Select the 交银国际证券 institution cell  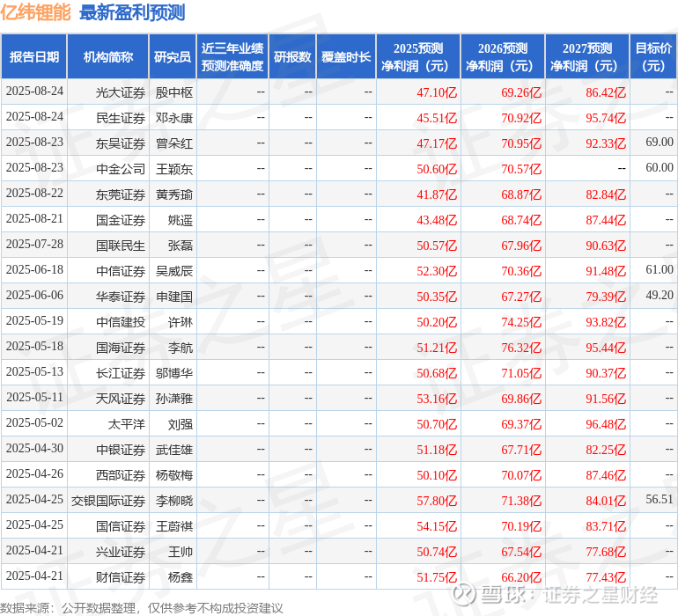[108, 501]
